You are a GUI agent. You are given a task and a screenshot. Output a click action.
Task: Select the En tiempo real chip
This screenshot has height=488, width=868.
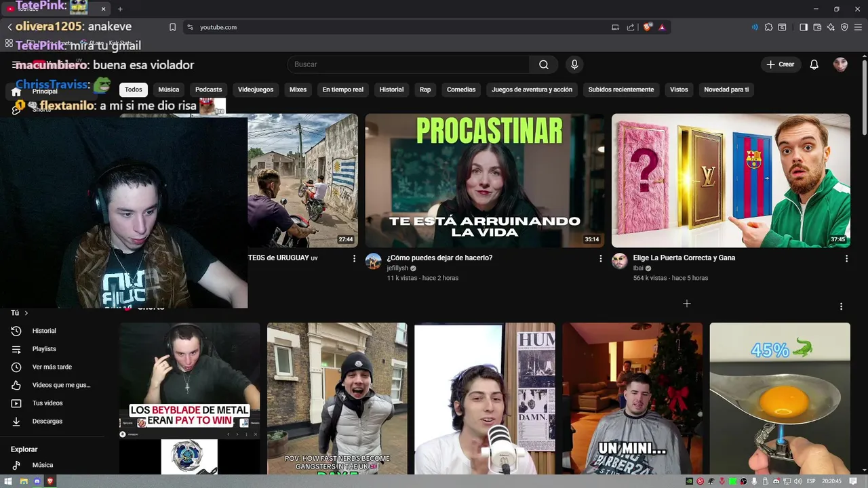tap(342, 89)
